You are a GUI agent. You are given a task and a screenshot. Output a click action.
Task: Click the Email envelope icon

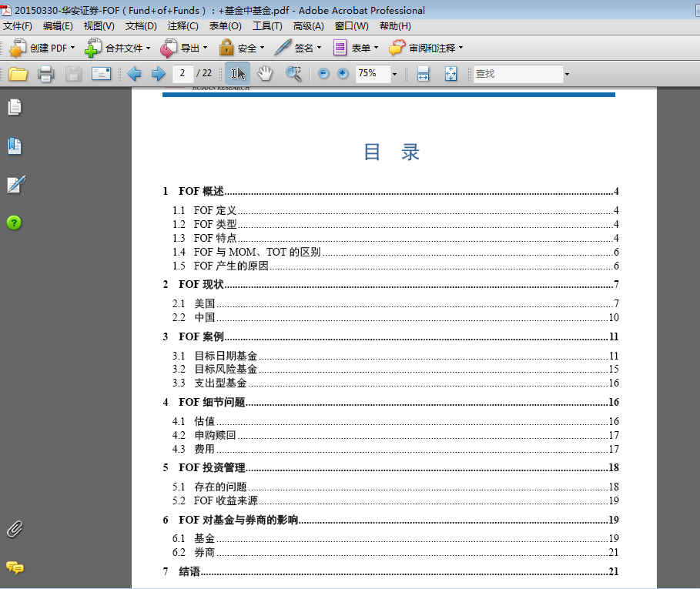click(102, 74)
